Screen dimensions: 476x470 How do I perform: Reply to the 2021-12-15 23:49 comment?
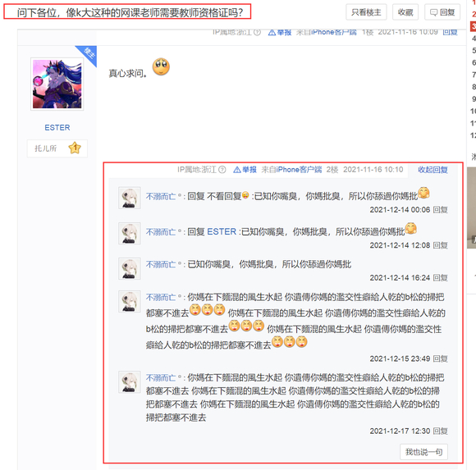pyautogui.click(x=440, y=358)
